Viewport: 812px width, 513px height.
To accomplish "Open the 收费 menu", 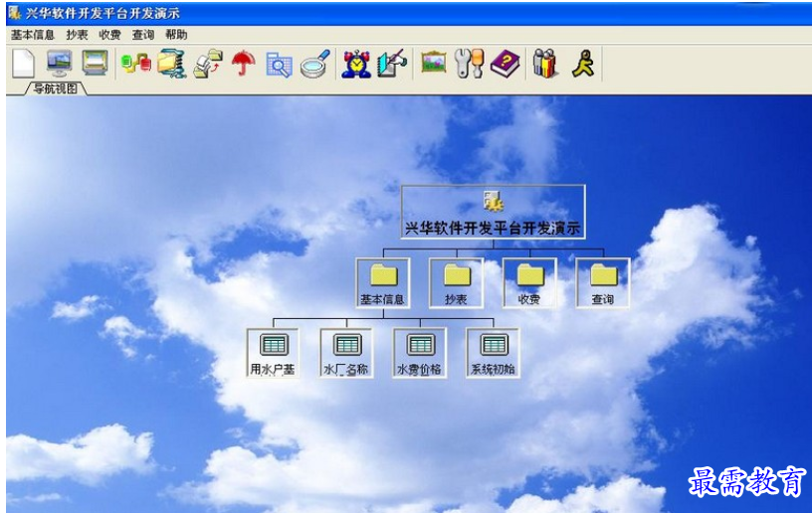I will coord(109,35).
